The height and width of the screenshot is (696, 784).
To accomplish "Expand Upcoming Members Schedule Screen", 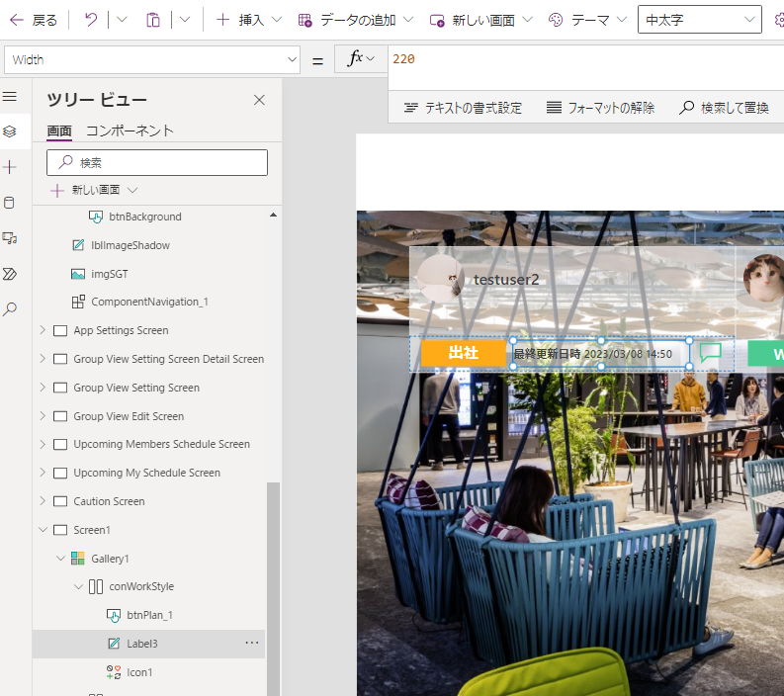I will coord(43,444).
